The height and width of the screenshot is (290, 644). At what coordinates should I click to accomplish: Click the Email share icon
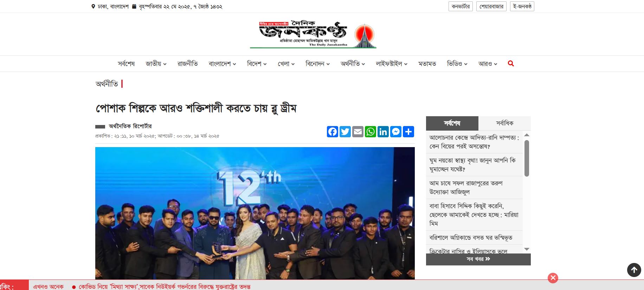point(358,132)
